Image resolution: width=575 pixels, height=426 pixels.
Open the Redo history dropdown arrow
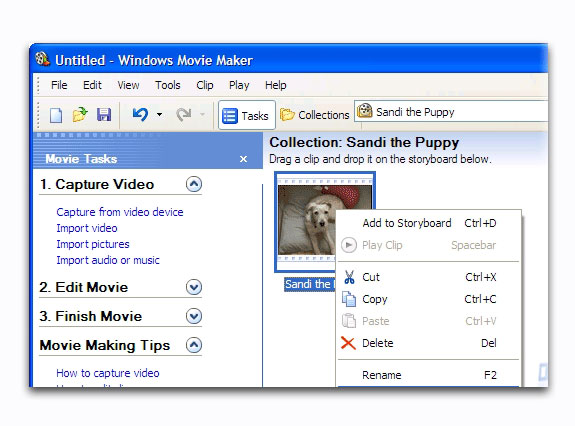point(202,114)
